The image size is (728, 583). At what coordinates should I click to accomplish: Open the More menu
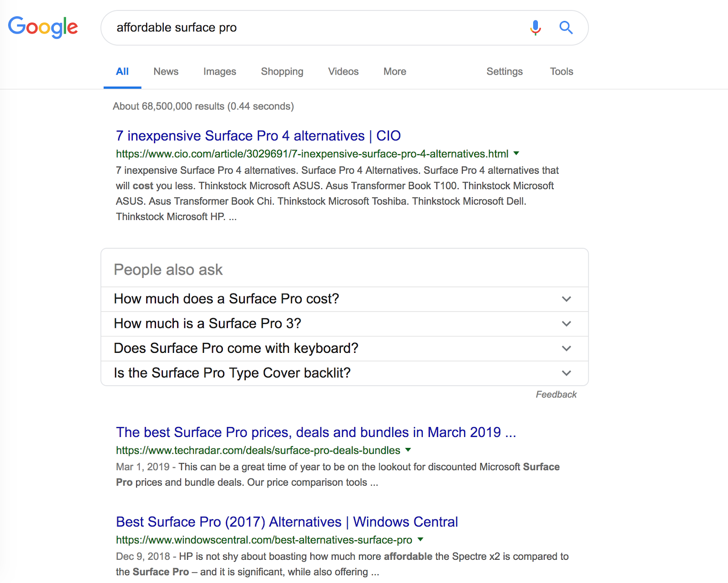[395, 71]
